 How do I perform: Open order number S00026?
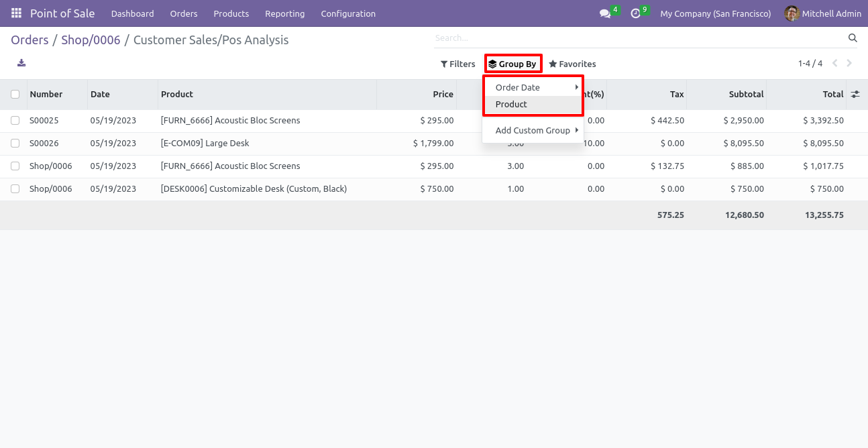click(x=44, y=144)
